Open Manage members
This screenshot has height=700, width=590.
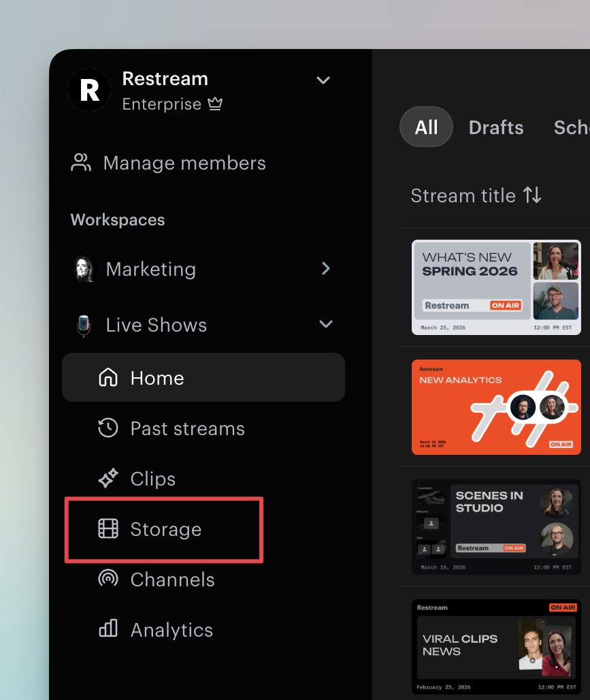[x=184, y=163]
